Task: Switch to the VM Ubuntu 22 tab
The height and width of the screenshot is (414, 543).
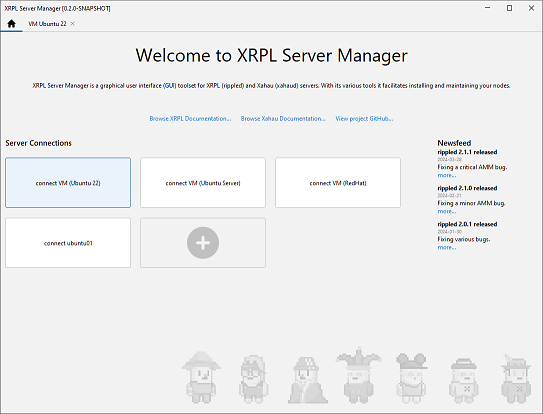Action: tap(47, 24)
